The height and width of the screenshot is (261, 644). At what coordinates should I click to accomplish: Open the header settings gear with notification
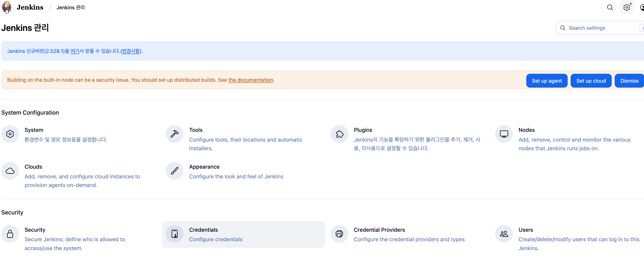pyautogui.click(x=627, y=7)
